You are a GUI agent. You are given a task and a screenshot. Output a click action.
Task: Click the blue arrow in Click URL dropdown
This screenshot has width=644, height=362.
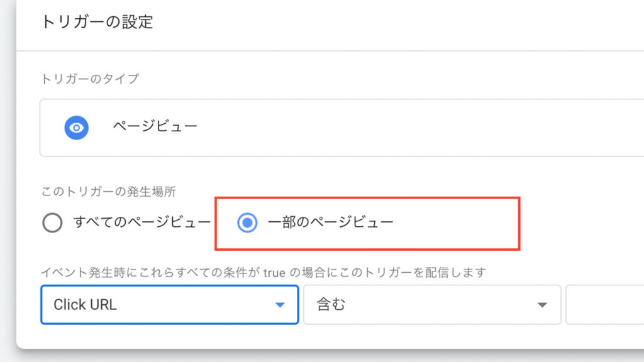tap(280, 305)
